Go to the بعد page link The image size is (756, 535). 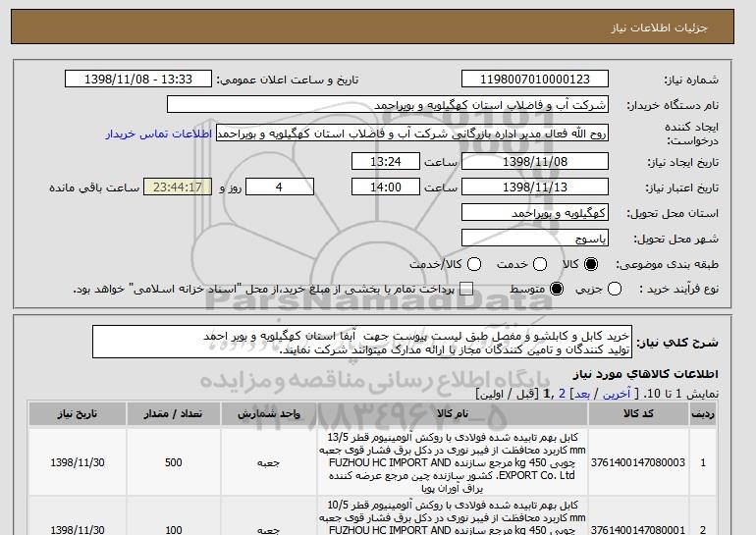pos(582,394)
